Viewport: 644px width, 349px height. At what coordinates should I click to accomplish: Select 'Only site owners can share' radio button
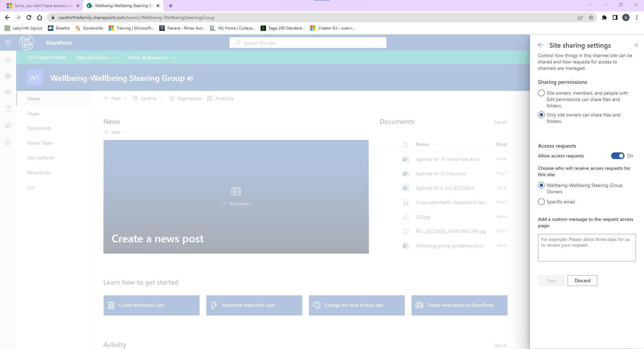tap(541, 115)
